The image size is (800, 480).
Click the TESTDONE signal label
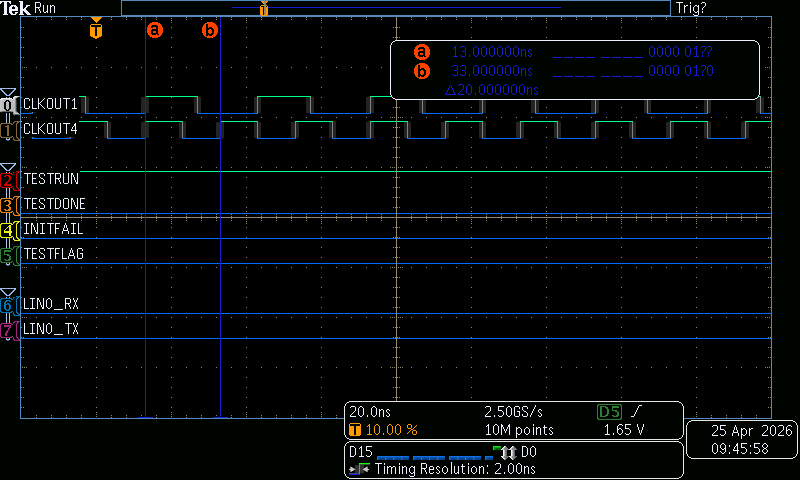point(54,204)
